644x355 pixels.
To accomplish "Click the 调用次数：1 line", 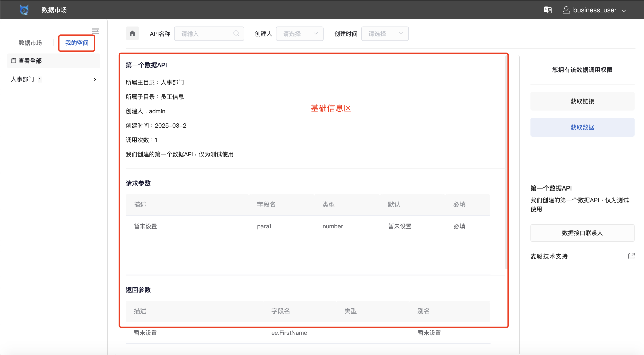I will [141, 140].
